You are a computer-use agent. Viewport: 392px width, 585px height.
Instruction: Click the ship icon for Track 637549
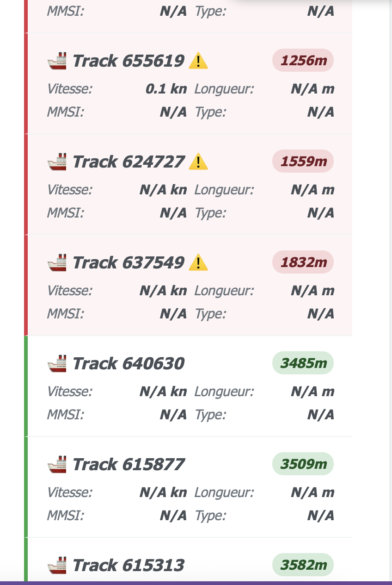(57, 262)
